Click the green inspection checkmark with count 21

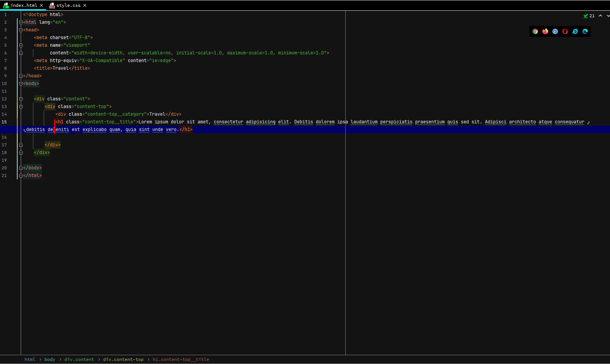pos(589,16)
